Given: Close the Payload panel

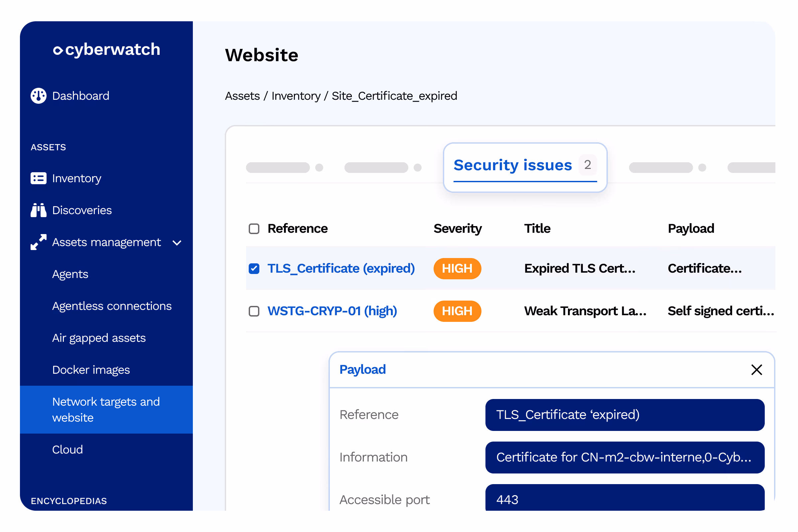Looking at the screenshot, I should 757,370.
